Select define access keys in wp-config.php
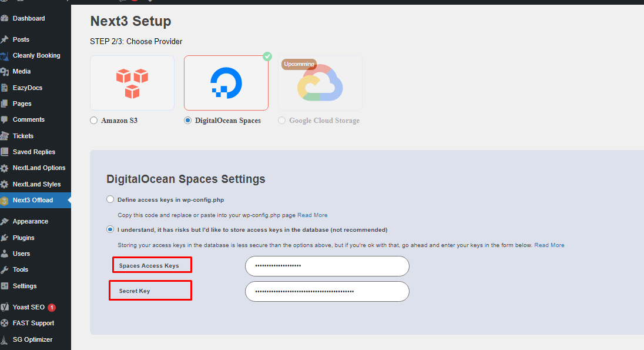This screenshot has width=644, height=350. [110, 199]
